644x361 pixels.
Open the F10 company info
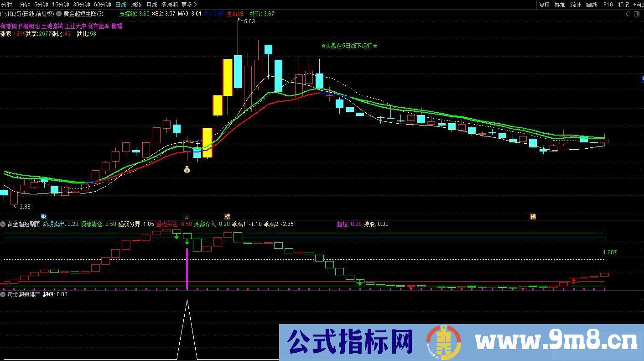[608, 5]
